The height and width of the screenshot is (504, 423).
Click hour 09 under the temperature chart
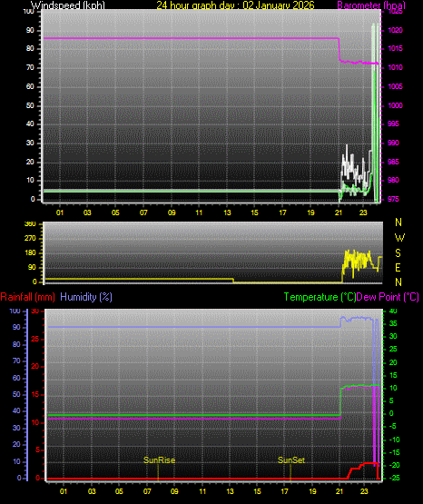[174, 491]
